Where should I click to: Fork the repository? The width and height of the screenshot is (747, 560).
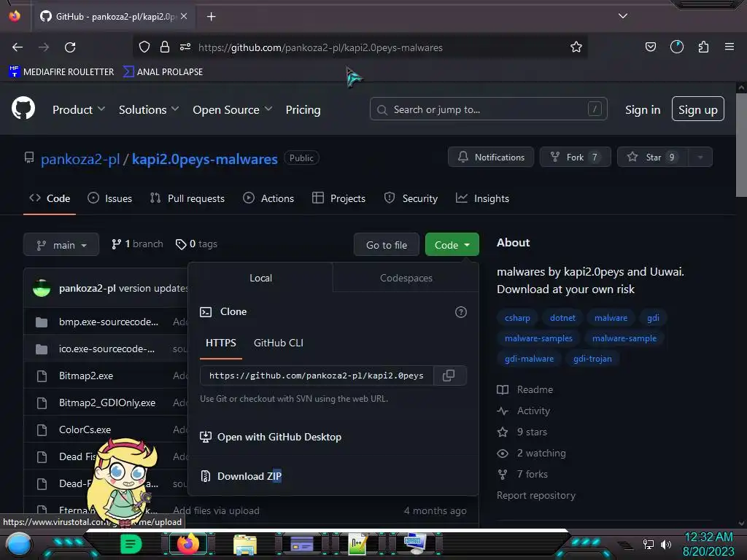coord(575,157)
